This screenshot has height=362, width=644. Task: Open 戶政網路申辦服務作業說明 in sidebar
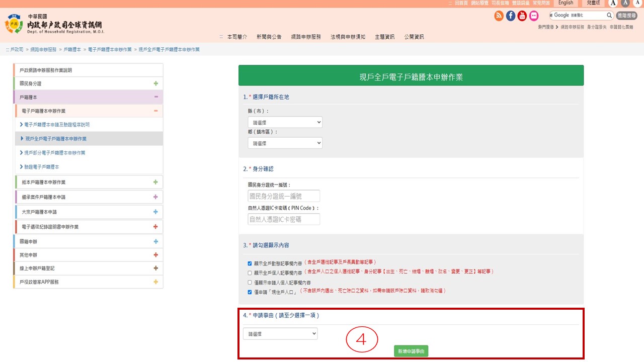tap(89, 70)
